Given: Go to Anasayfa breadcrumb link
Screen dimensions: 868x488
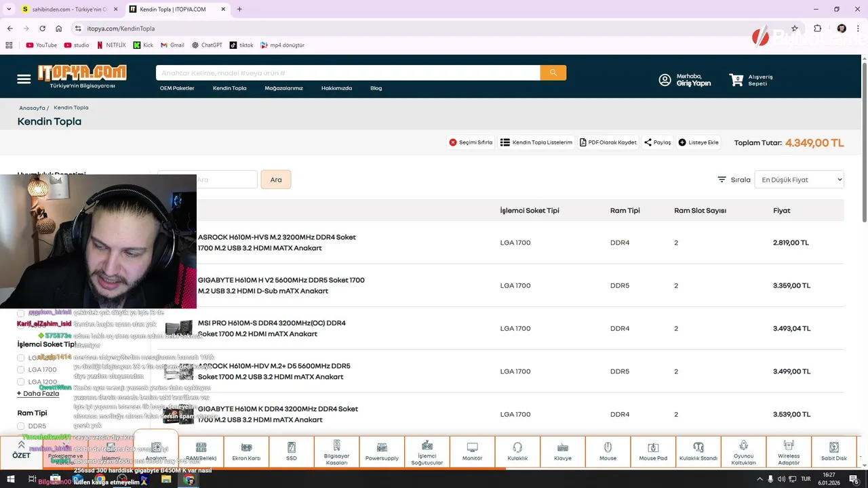Looking at the screenshot, I should pyautogui.click(x=32, y=108).
